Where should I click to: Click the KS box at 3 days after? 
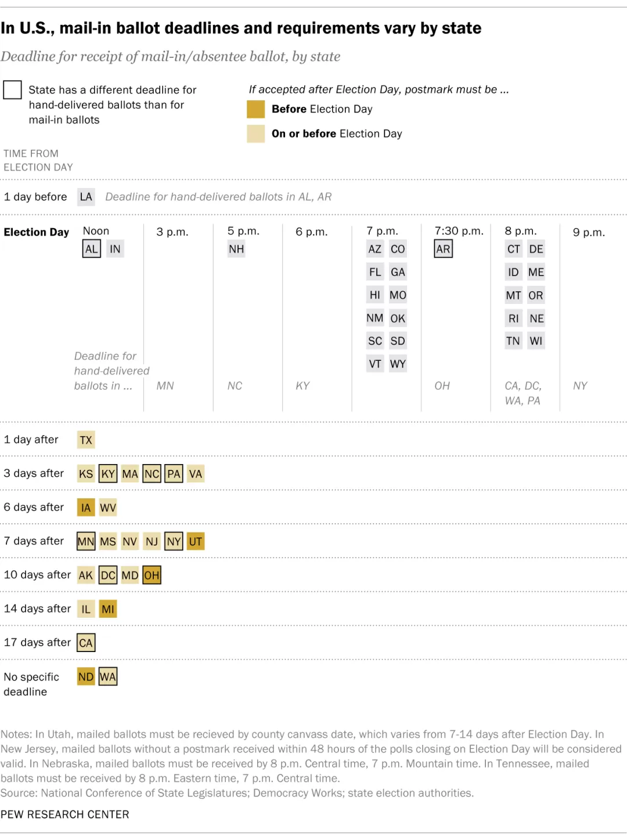click(x=86, y=474)
